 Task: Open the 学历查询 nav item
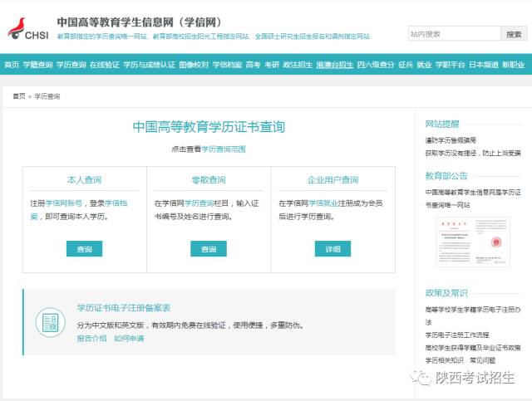(x=71, y=65)
